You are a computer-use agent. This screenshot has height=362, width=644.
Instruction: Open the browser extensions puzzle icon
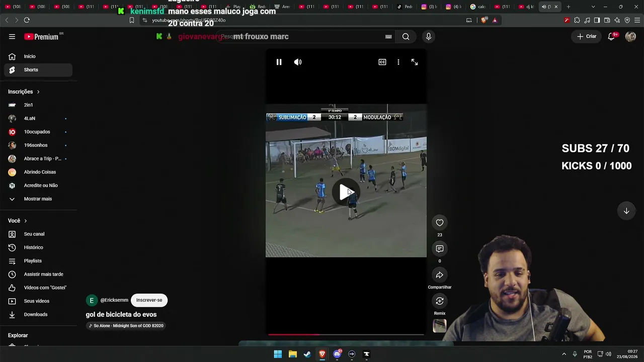pyautogui.click(x=577, y=20)
